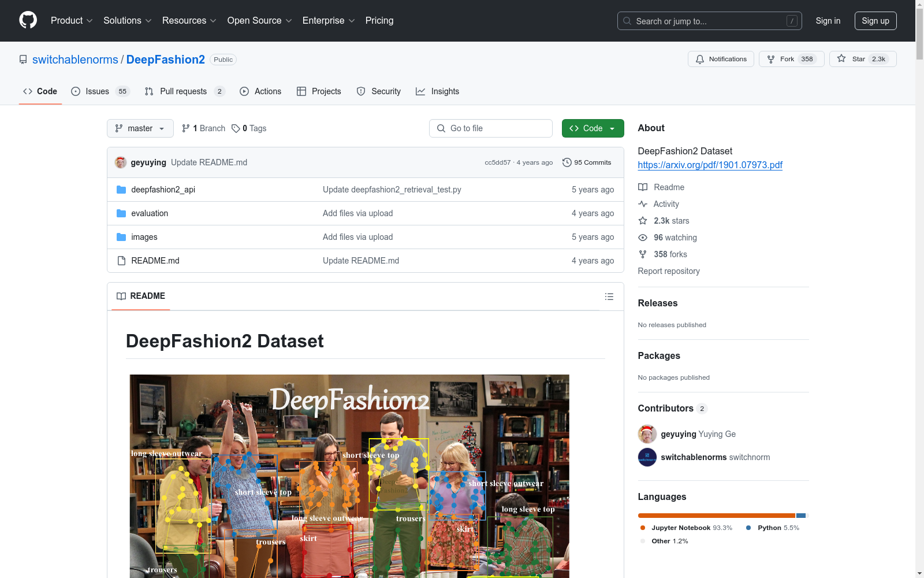Click the search magnifier icon in header
Viewport: 924px width, 578px height.
627,21
